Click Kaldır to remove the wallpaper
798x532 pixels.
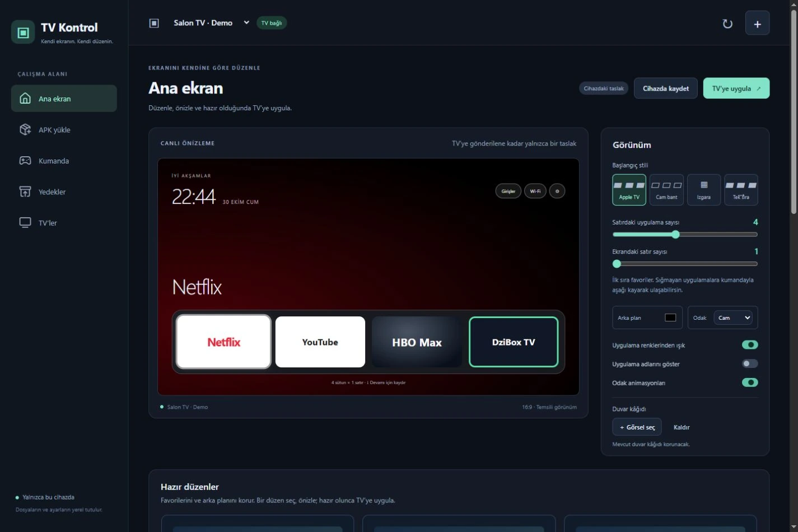point(681,427)
